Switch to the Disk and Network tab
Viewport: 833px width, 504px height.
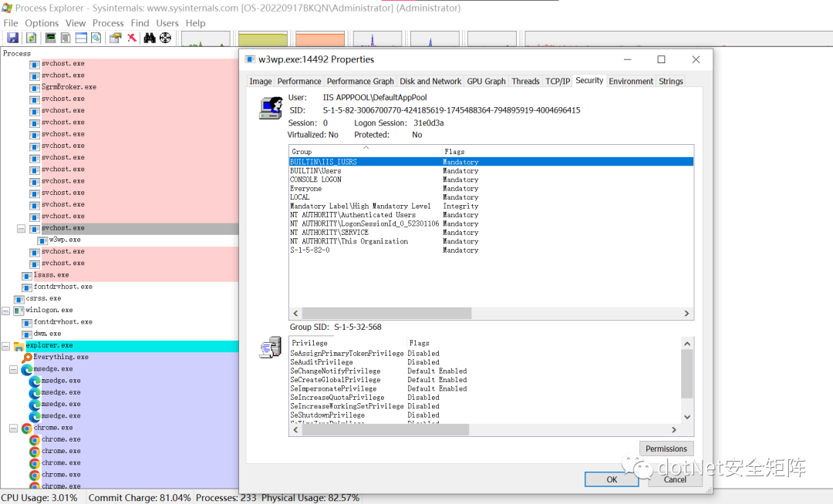click(x=430, y=81)
